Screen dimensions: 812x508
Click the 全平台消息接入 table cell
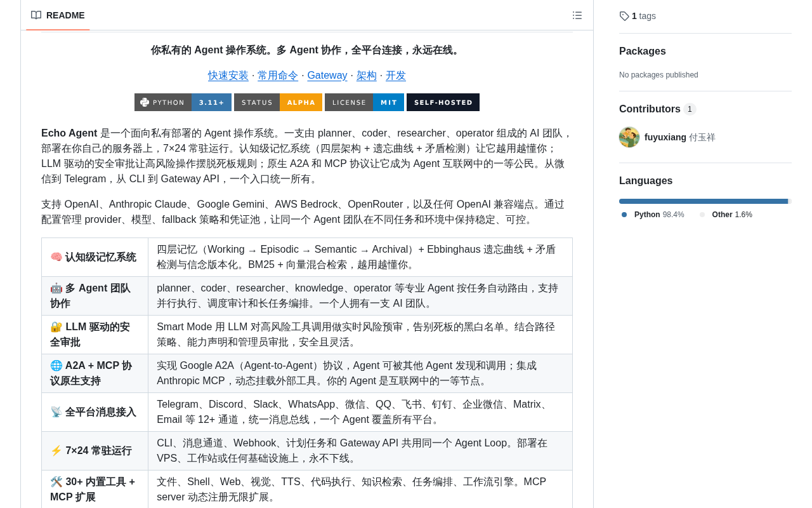[x=95, y=412]
